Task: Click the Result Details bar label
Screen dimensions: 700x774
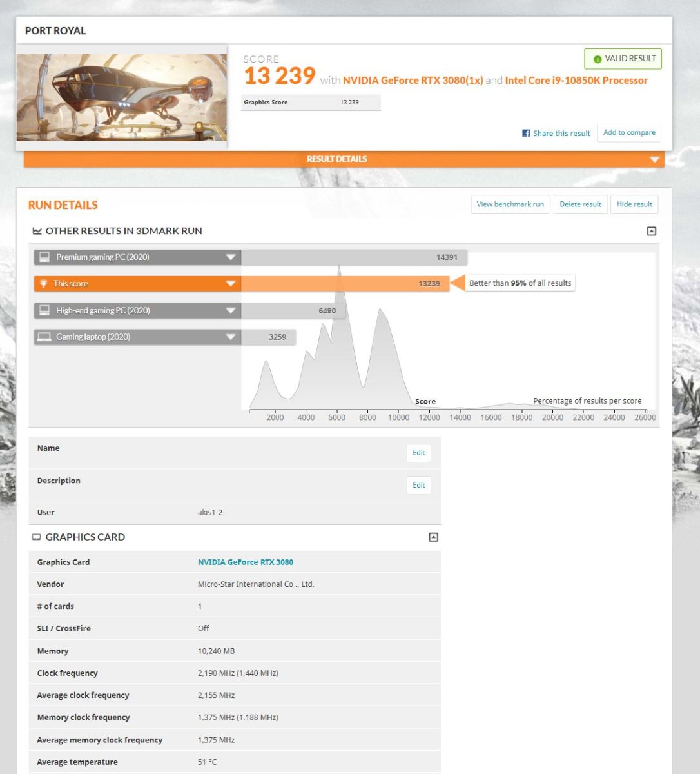Action: [x=336, y=159]
